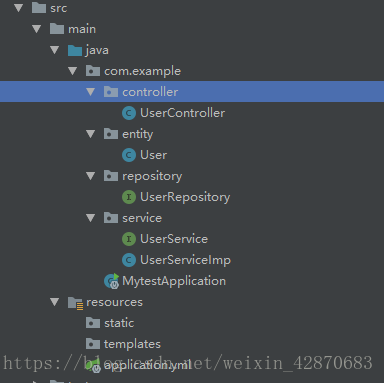Select the controller package label
The height and width of the screenshot is (383, 384).
tap(150, 92)
